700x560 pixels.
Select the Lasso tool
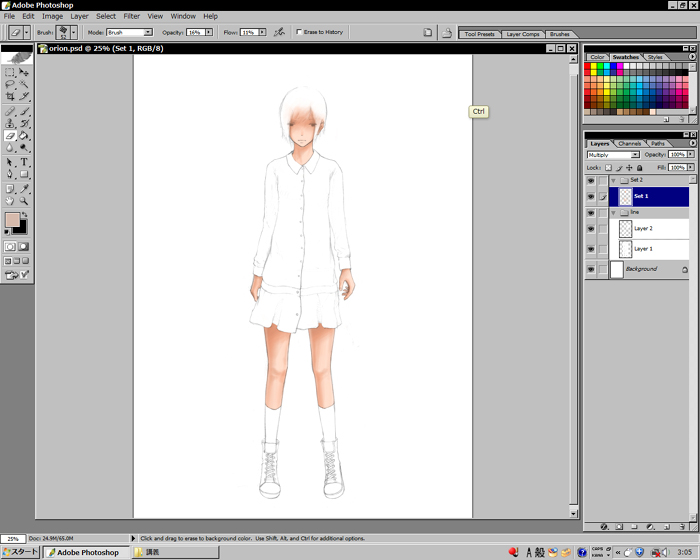click(10, 84)
